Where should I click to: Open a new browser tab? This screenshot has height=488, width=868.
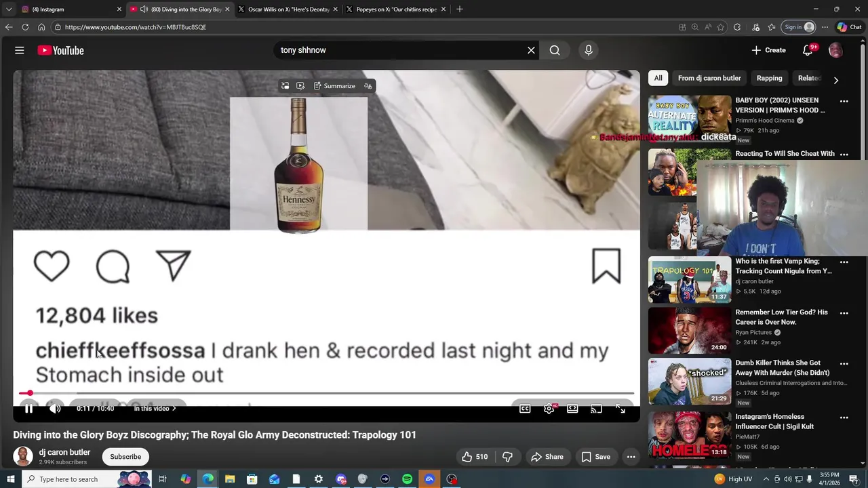[460, 9]
